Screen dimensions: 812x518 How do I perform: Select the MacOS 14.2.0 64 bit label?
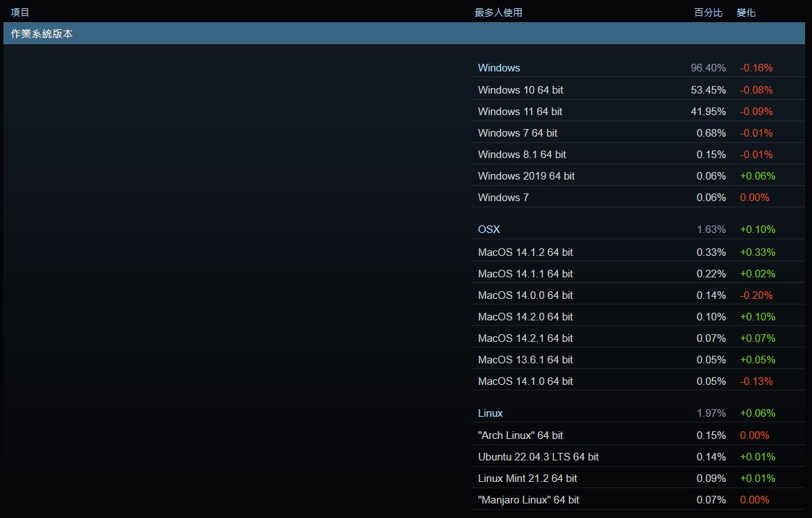point(525,317)
